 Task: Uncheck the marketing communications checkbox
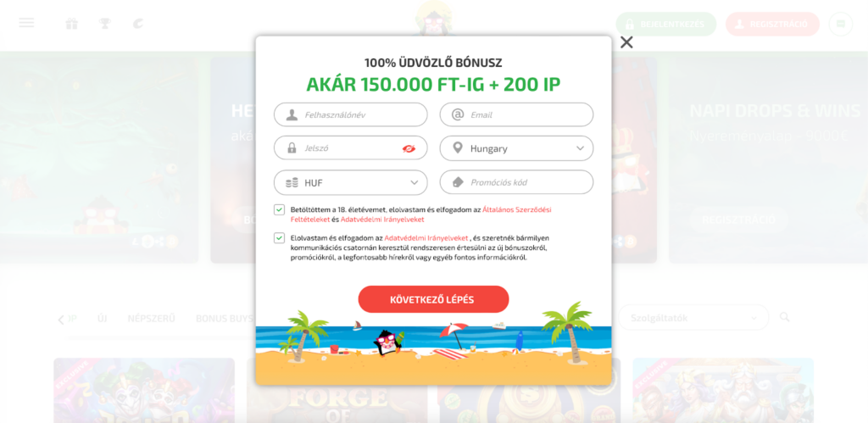(x=279, y=238)
